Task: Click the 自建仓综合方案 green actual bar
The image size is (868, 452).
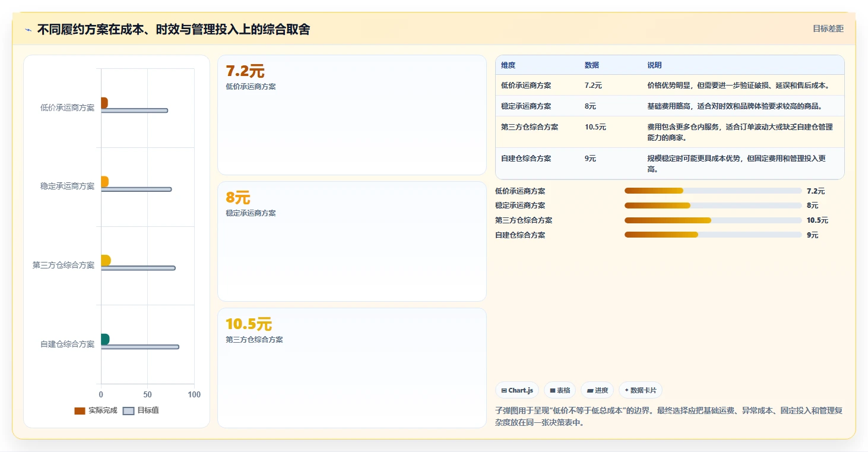Action: [x=105, y=339]
